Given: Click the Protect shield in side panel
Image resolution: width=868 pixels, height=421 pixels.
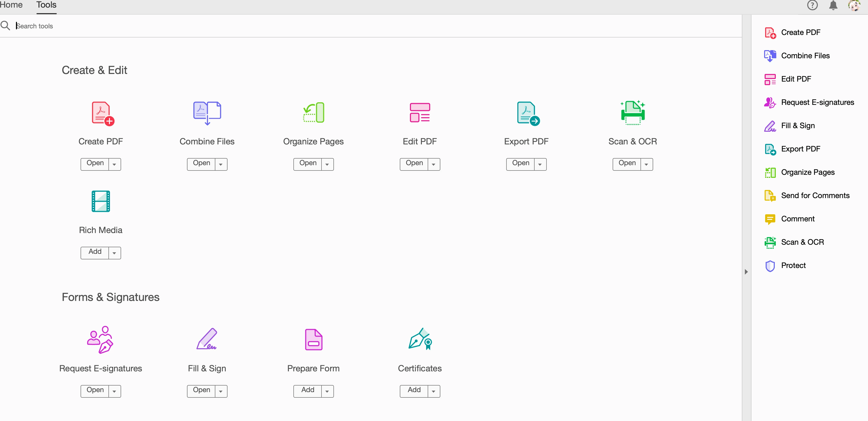Looking at the screenshot, I should pos(770,266).
